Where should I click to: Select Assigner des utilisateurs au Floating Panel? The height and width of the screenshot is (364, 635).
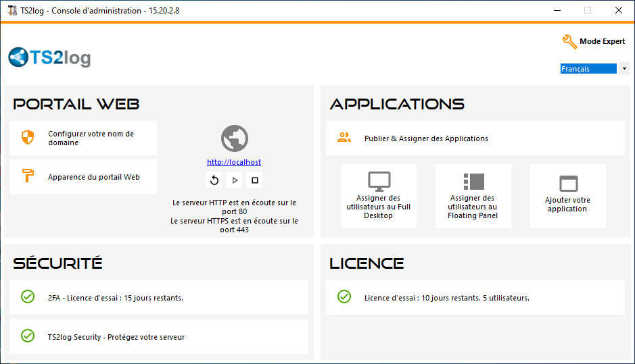(473, 196)
